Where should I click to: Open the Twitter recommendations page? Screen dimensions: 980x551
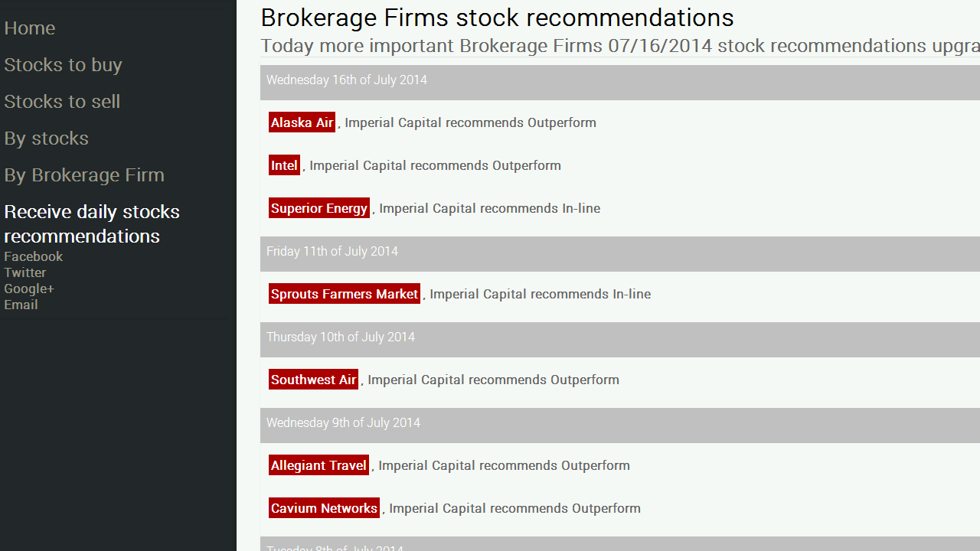pos(24,272)
